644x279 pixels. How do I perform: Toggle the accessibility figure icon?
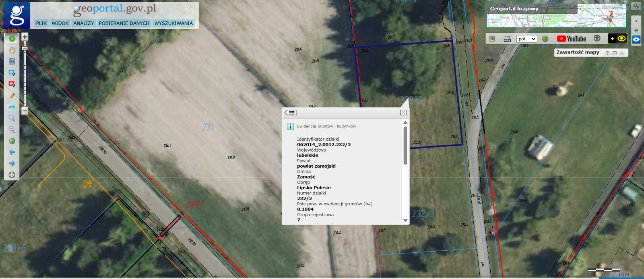click(597, 38)
